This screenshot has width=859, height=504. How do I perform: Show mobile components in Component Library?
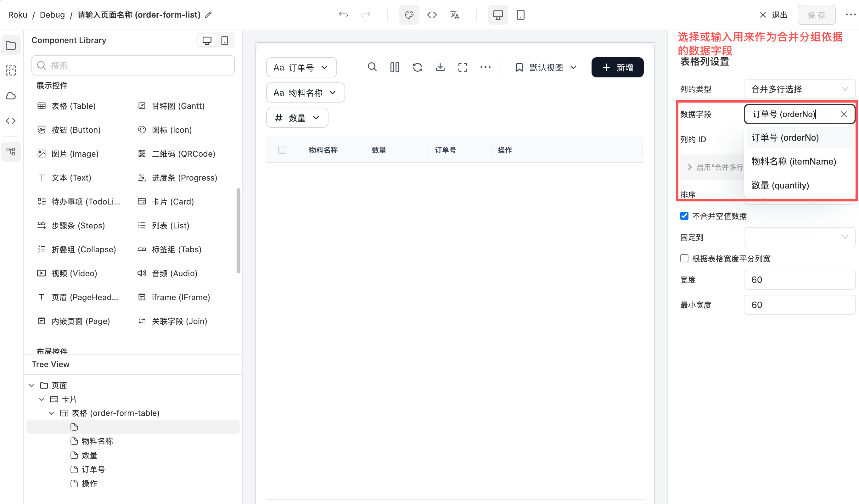click(225, 40)
